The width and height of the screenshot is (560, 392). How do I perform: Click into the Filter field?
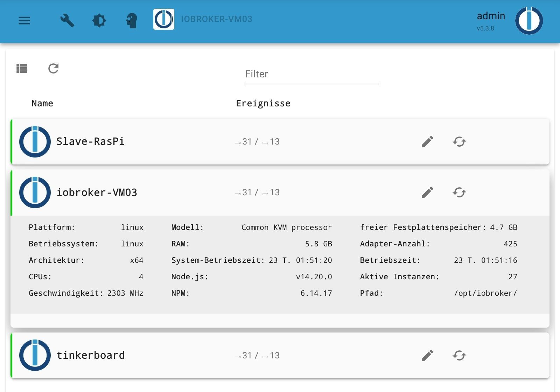click(312, 74)
